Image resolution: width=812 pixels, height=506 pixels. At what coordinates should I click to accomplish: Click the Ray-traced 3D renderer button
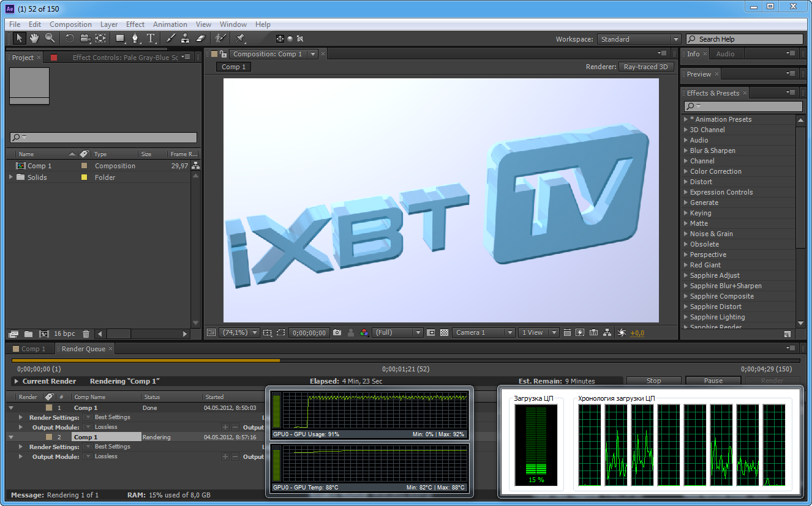(645, 67)
